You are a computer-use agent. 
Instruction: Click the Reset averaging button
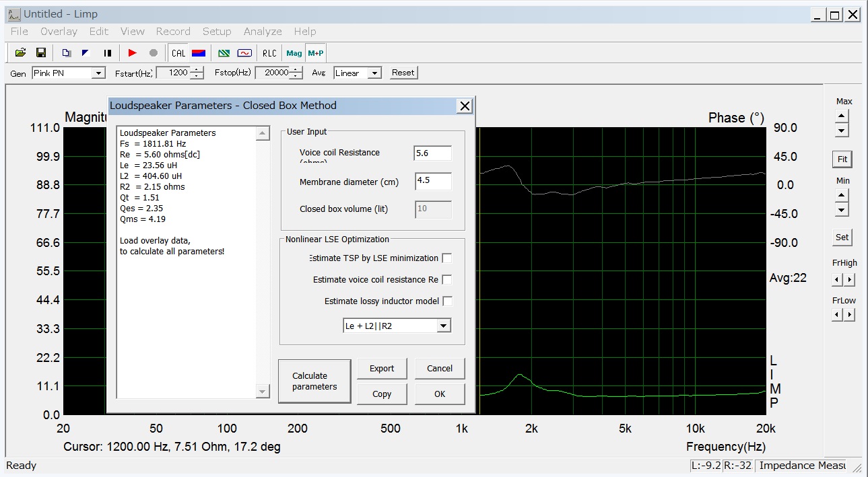tap(403, 73)
